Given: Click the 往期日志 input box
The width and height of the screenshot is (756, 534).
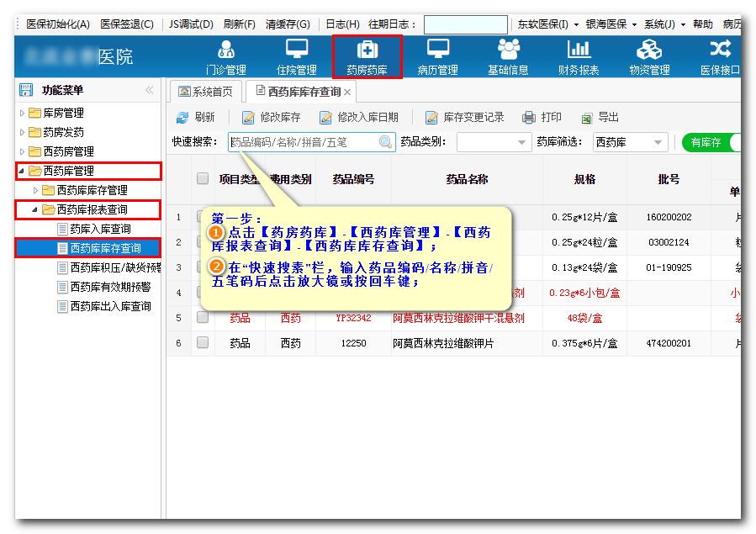Looking at the screenshot, I should coord(466,24).
